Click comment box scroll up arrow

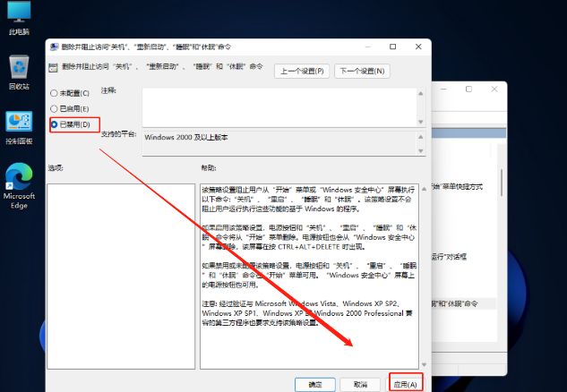[421, 93]
